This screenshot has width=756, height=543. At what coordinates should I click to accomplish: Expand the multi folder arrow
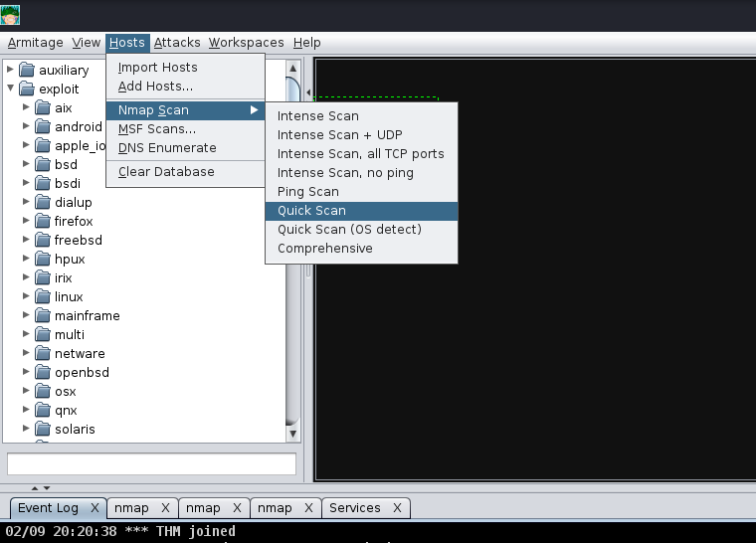26,334
